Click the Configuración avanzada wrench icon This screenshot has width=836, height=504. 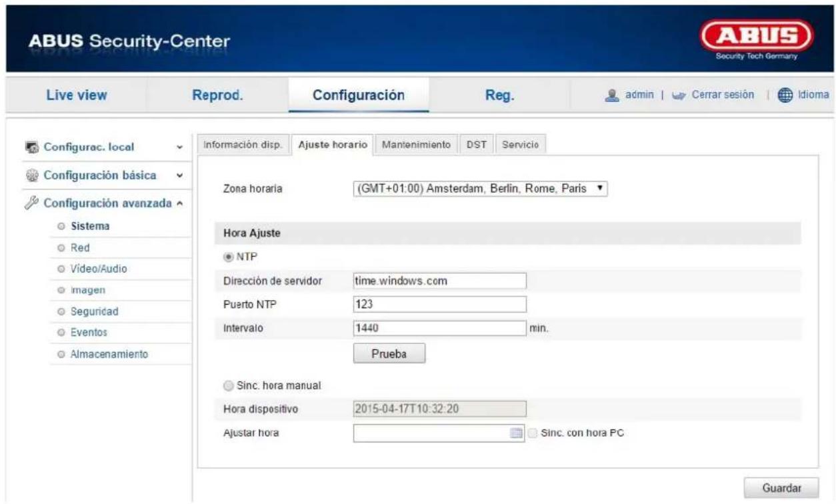click(x=31, y=203)
